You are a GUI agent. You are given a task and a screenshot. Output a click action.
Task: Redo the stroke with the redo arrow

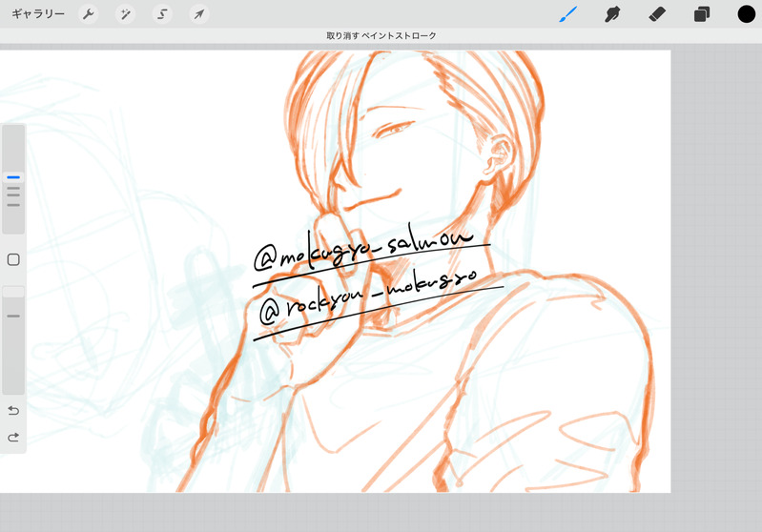point(13,438)
